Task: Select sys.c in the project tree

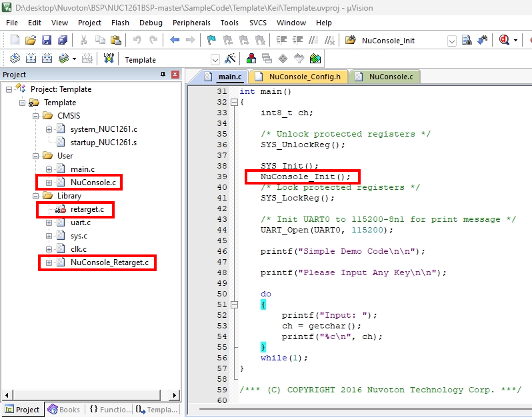Action: tap(79, 236)
